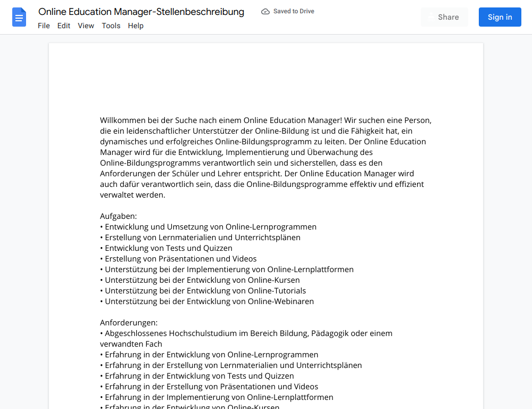Click the line 'Erstellung von Präsentationen und Videos'

pyautogui.click(x=178, y=259)
